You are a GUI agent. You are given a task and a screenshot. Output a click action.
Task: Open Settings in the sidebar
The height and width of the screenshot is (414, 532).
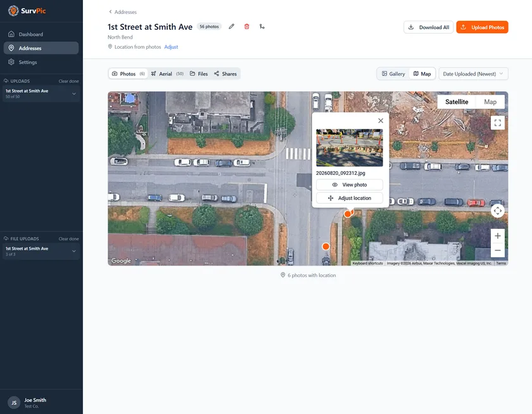click(41, 62)
